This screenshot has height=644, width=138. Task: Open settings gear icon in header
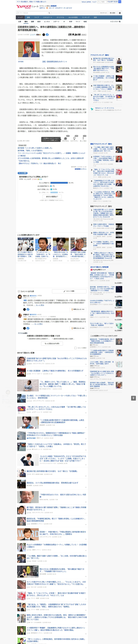(x=120, y=13)
